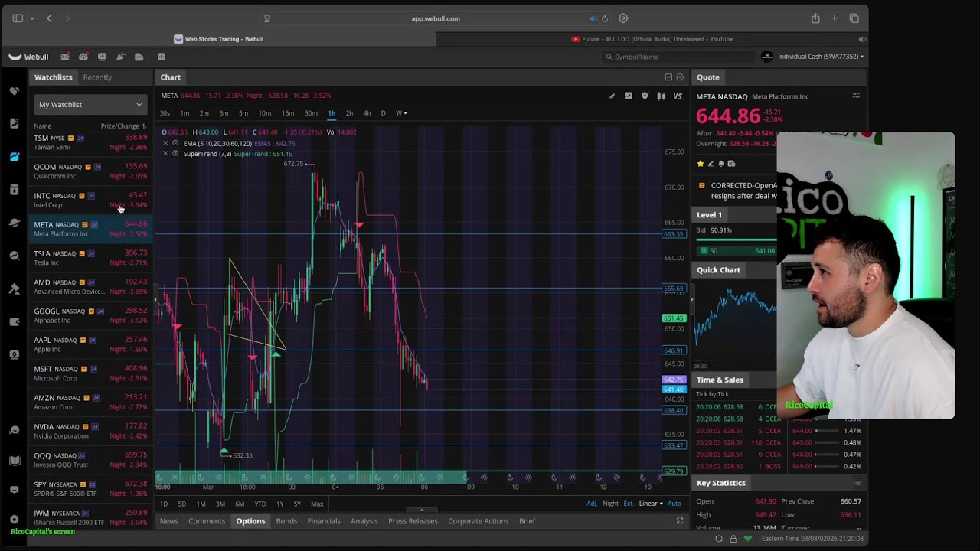Select the 5m chart interval
This screenshot has width=980, height=551.
pyautogui.click(x=243, y=113)
